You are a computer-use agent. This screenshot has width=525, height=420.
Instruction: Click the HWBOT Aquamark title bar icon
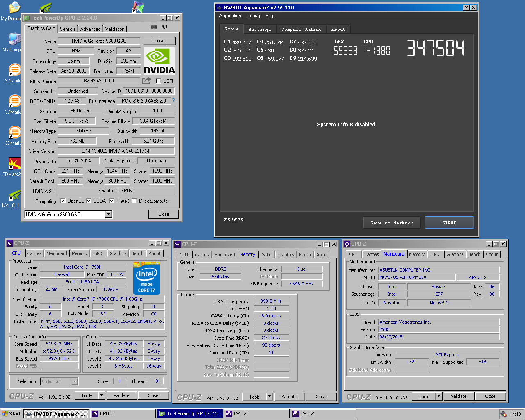click(x=219, y=8)
